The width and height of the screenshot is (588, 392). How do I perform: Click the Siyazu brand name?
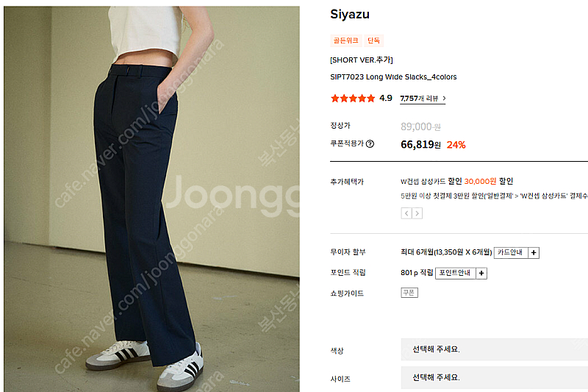click(x=350, y=14)
